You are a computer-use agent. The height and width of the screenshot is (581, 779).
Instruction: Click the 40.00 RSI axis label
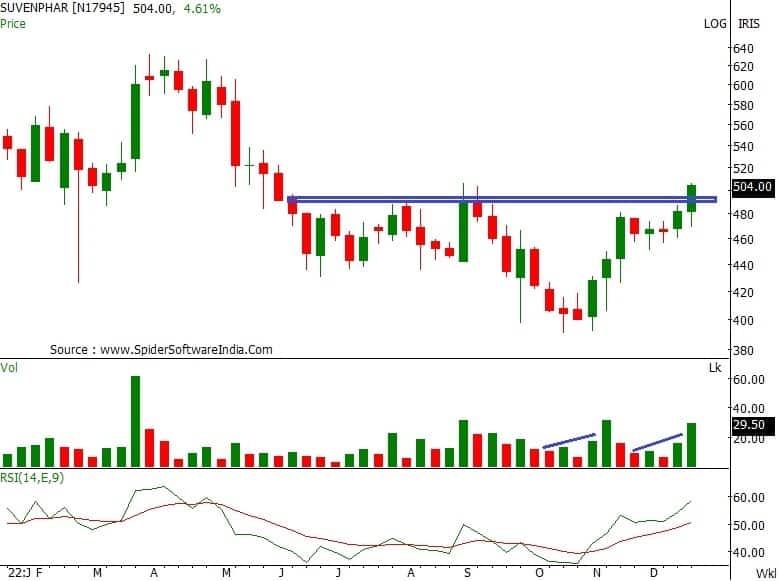pyautogui.click(x=749, y=552)
